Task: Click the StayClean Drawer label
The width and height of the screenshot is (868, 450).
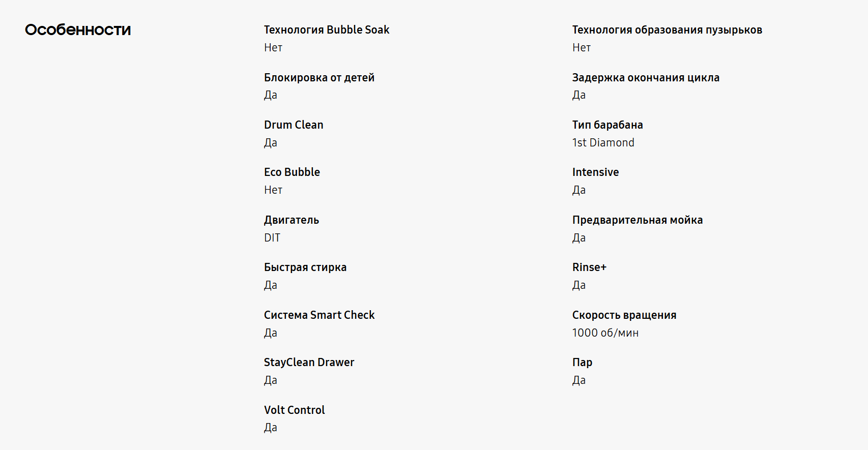Action: click(x=309, y=363)
